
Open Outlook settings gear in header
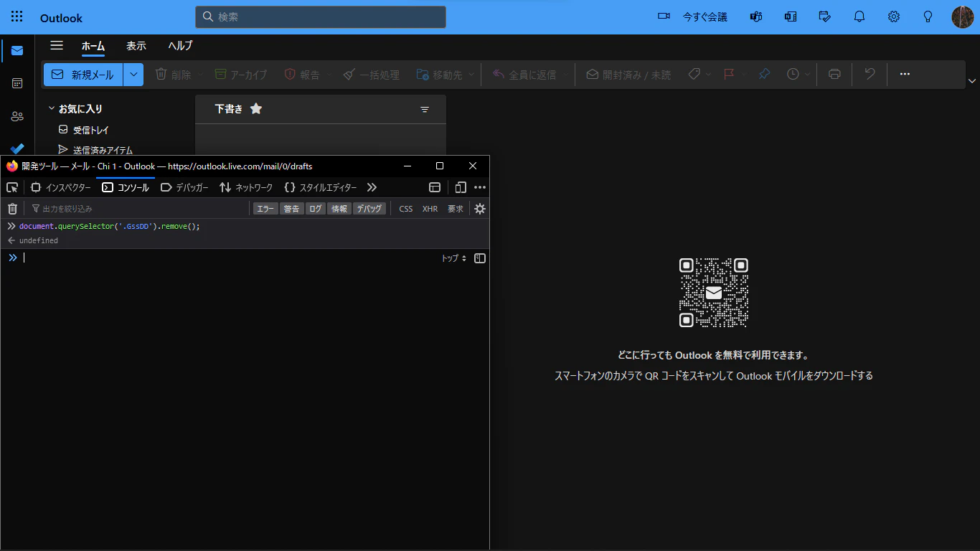(x=893, y=17)
